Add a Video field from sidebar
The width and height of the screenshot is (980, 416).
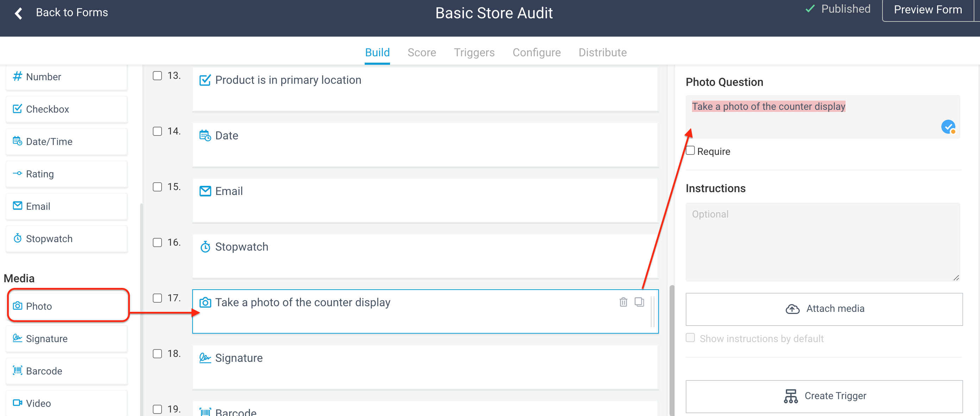[67, 403]
